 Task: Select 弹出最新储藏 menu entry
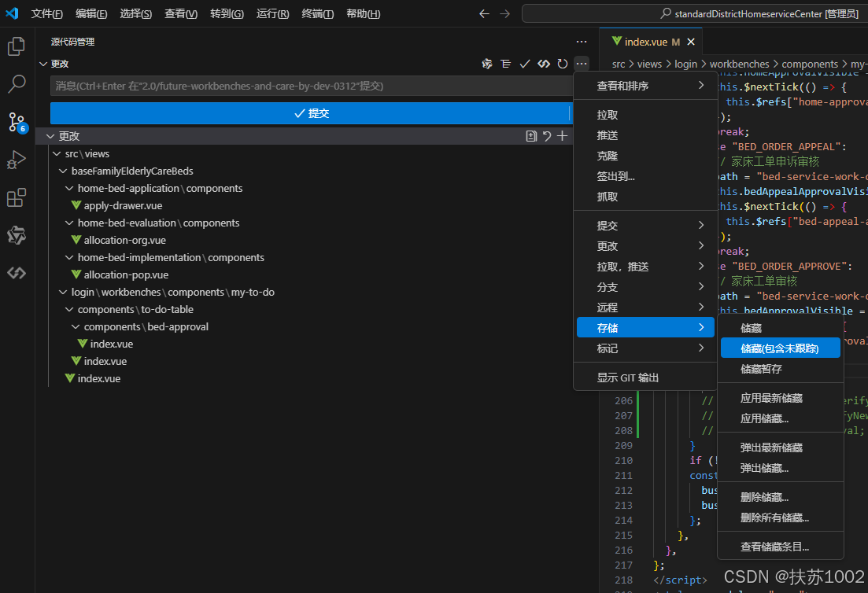click(x=781, y=448)
